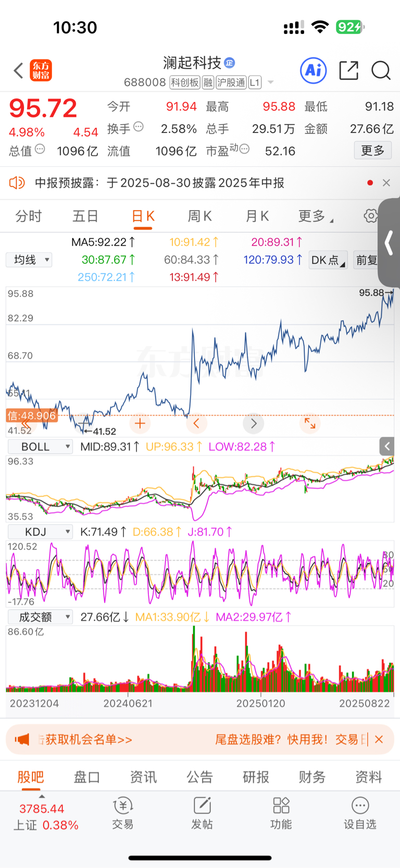Expand index ticker arrow above 3785.44
This screenshot has height=868, width=400.
[42, 797]
